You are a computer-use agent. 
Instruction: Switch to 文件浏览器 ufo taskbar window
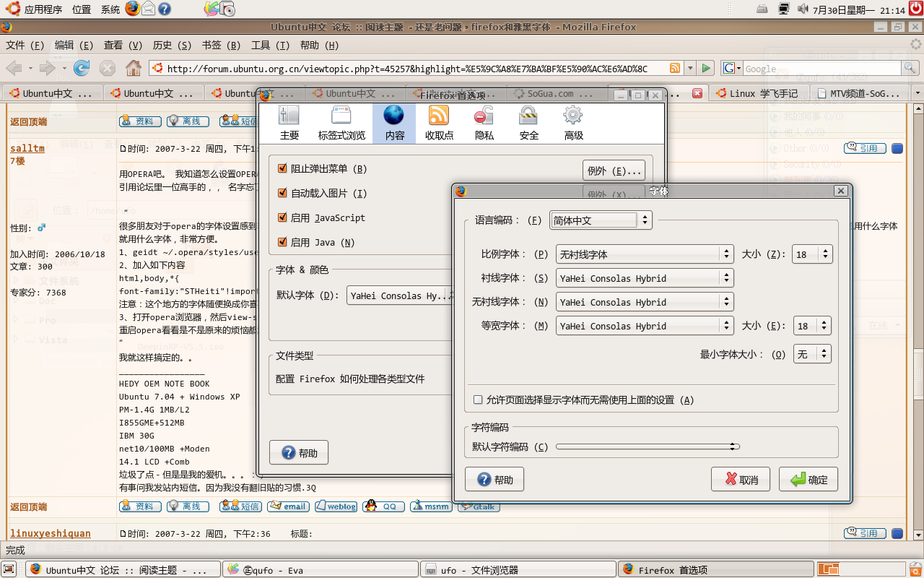pos(518,569)
